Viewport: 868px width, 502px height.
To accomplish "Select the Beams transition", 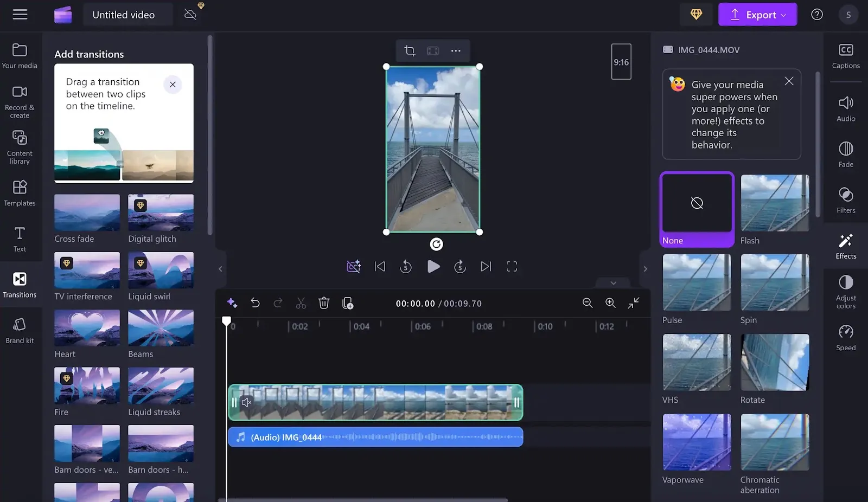I will (161, 334).
